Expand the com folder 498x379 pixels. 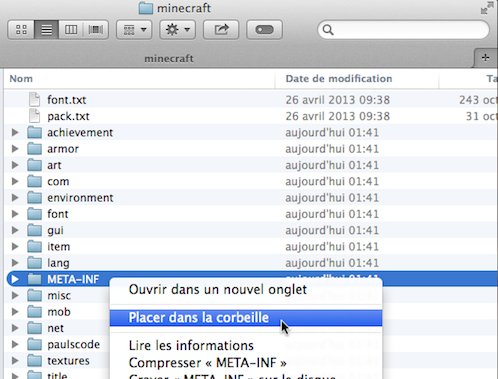coord(15,181)
